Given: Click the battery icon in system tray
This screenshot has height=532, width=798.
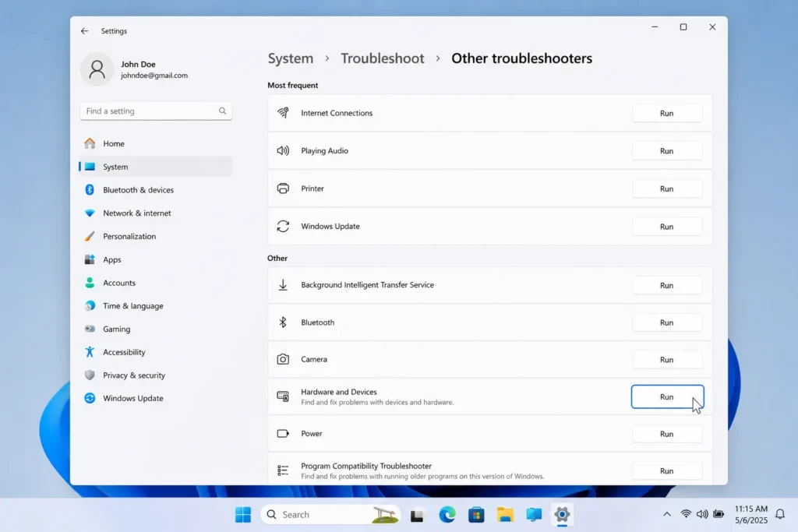Looking at the screenshot, I should click(x=719, y=514).
